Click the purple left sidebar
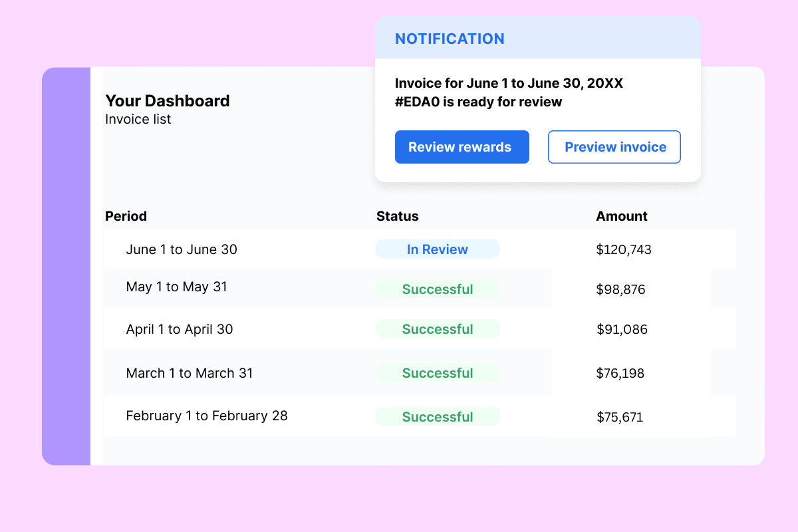 [x=66, y=266]
